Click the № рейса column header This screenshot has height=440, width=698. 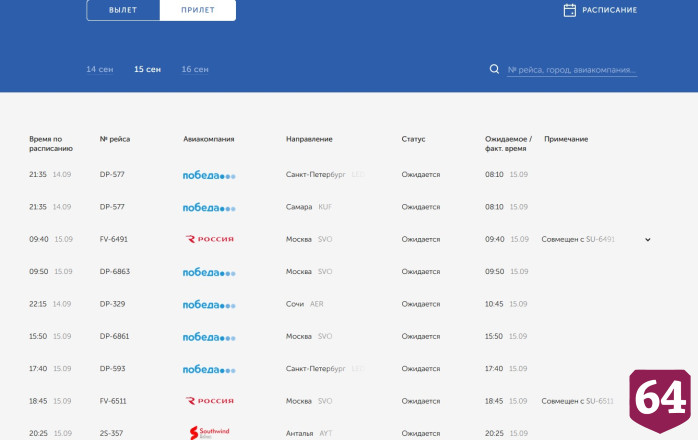click(x=115, y=139)
